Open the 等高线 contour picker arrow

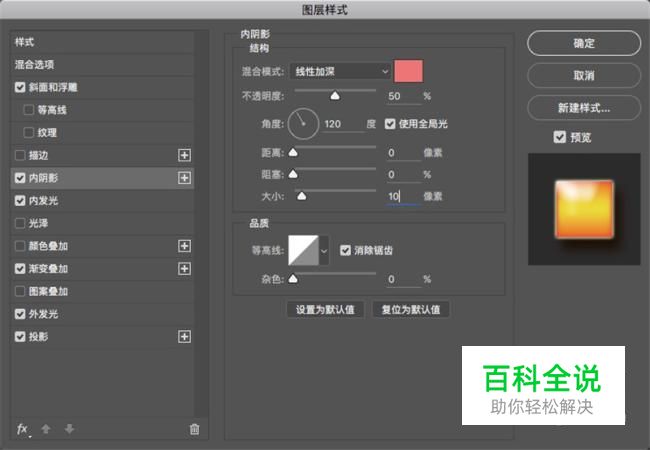(324, 251)
